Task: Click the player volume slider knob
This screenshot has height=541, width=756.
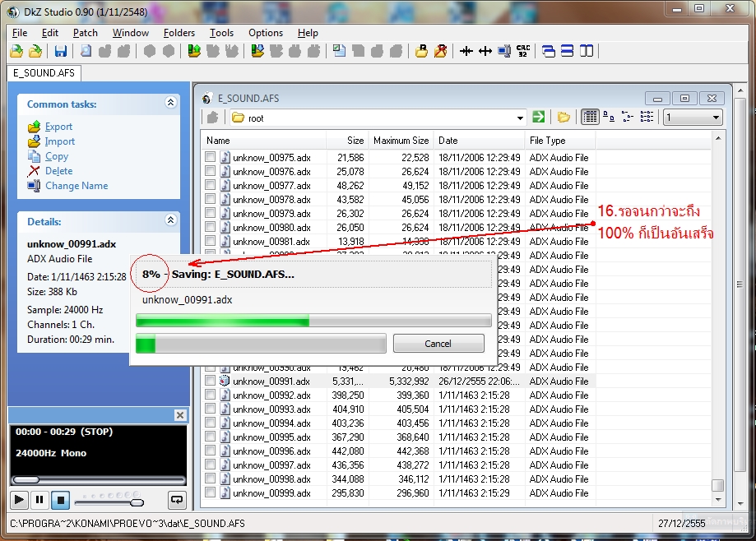Action: 137,503
